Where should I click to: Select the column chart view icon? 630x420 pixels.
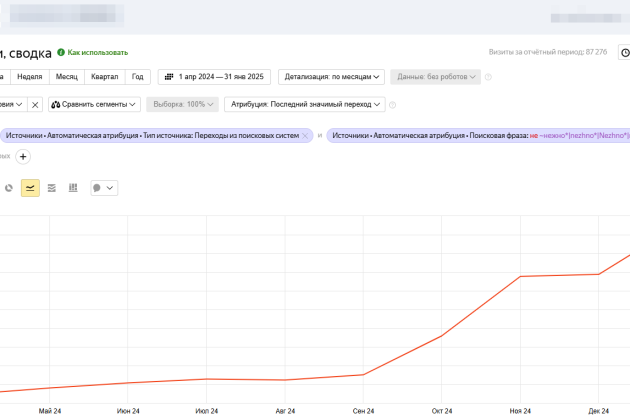point(73,188)
